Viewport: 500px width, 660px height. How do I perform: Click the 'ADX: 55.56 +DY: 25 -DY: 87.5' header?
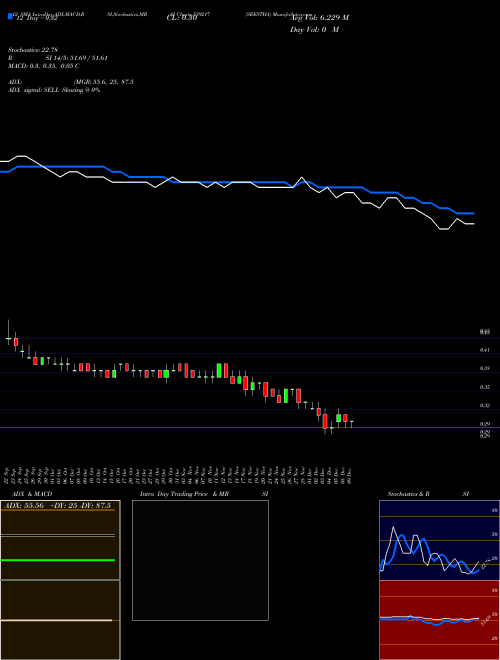pyautogui.click(x=57, y=506)
